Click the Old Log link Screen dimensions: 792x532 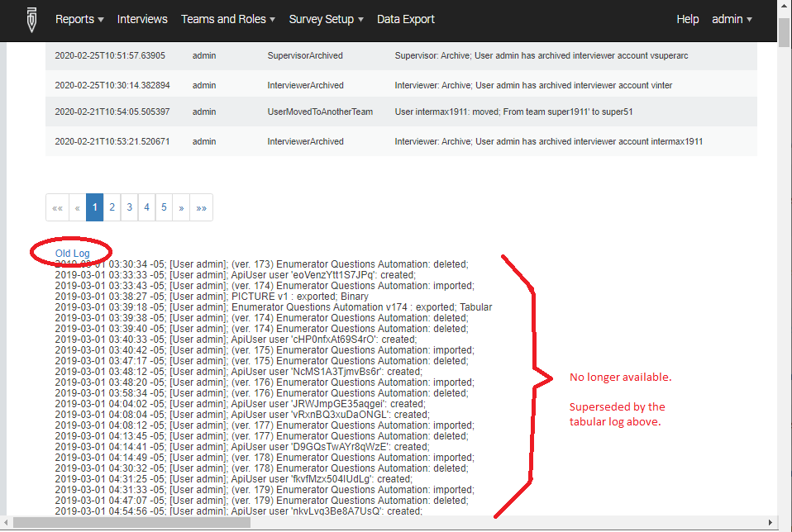pyautogui.click(x=72, y=253)
